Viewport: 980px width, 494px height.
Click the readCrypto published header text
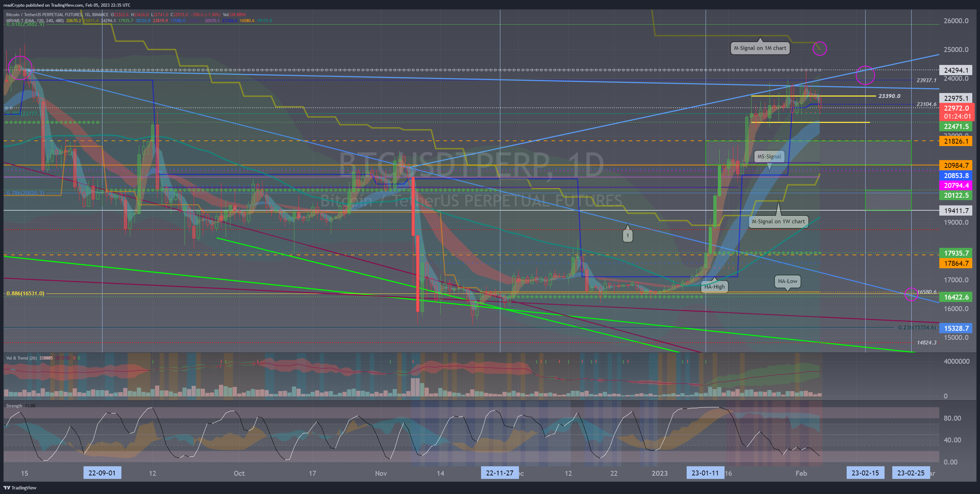(x=67, y=5)
